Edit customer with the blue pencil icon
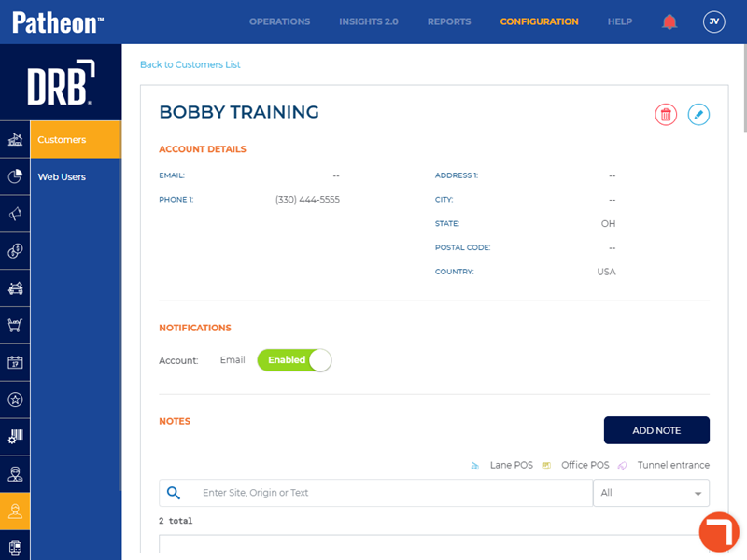The width and height of the screenshot is (747, 560). [x=698, y=115]
